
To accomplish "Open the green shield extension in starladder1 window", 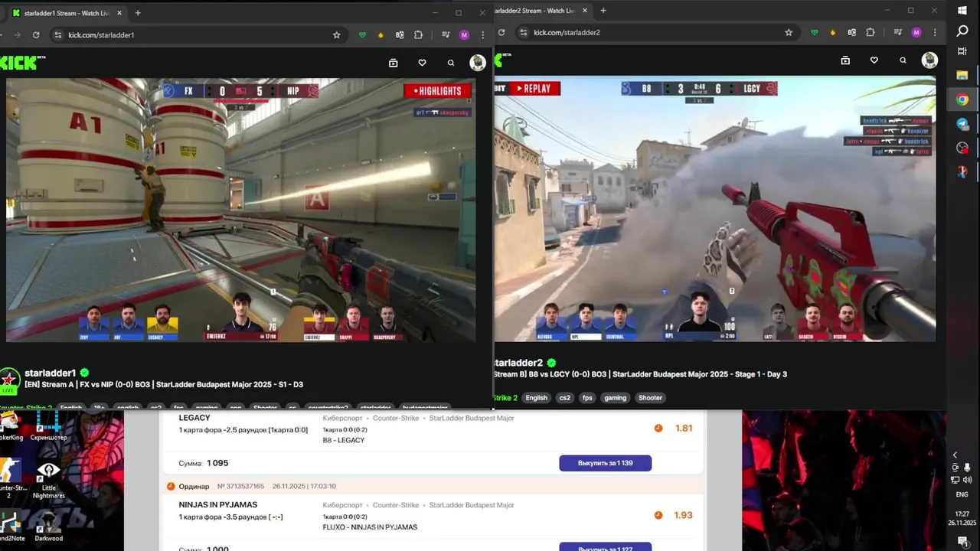I will click(x=363, y=34).
